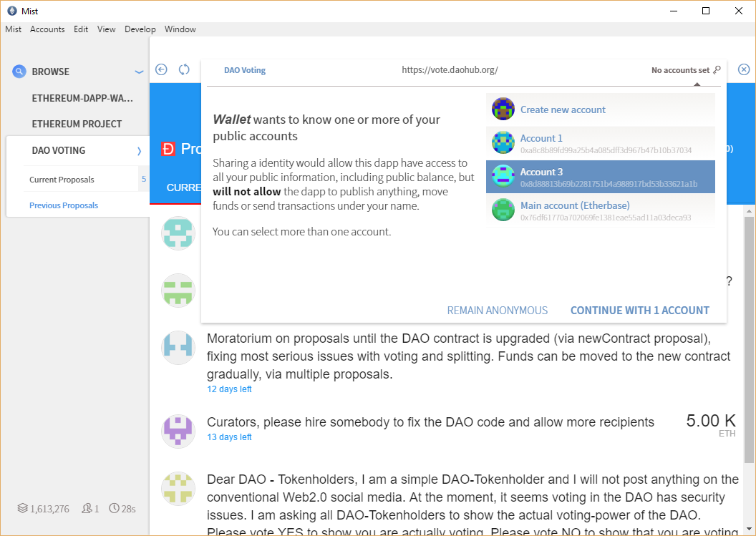
Task: Collapse the Browse section chevron
Action: coord(140,72)
